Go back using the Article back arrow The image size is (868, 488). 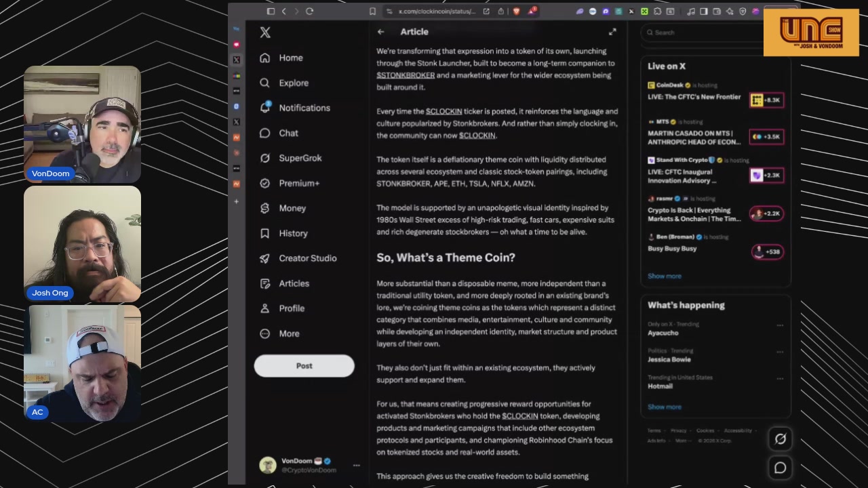point(380,32)
